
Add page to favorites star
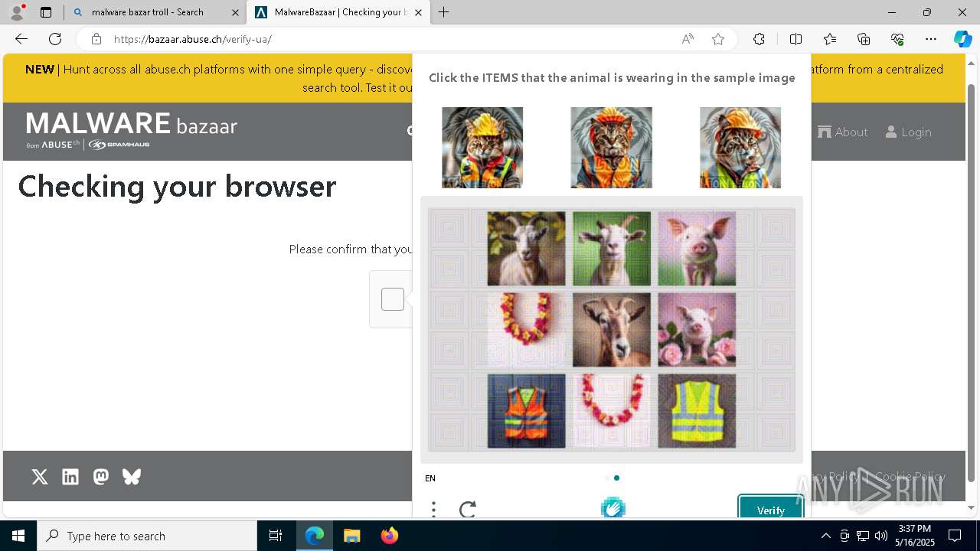(x=718, y=39)
